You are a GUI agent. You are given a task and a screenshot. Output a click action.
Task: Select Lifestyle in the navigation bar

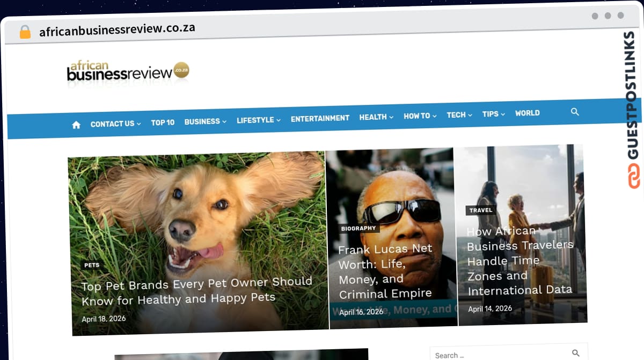pos(255,120)
